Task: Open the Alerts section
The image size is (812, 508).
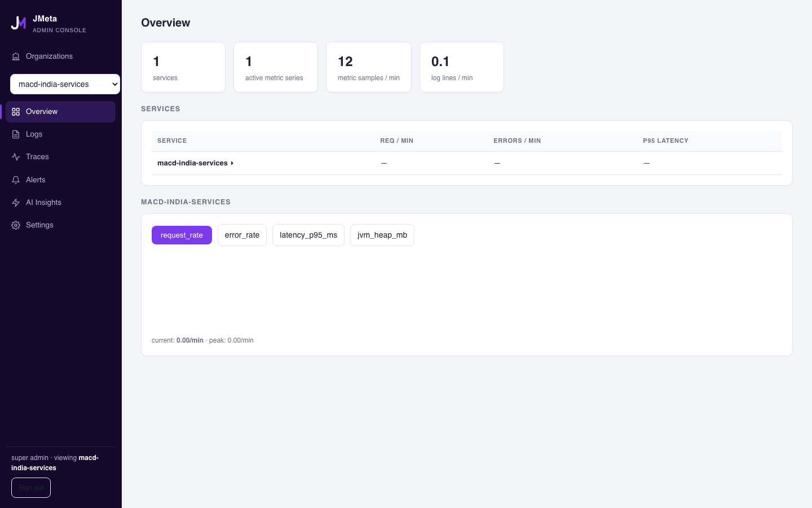Action: [x=60, y=180]
